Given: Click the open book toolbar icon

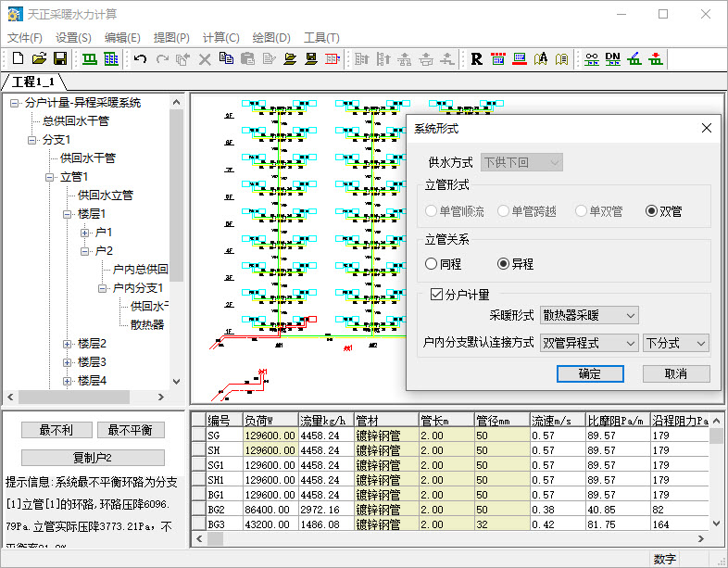Looking at the screenshot, I should coord(562,58).
